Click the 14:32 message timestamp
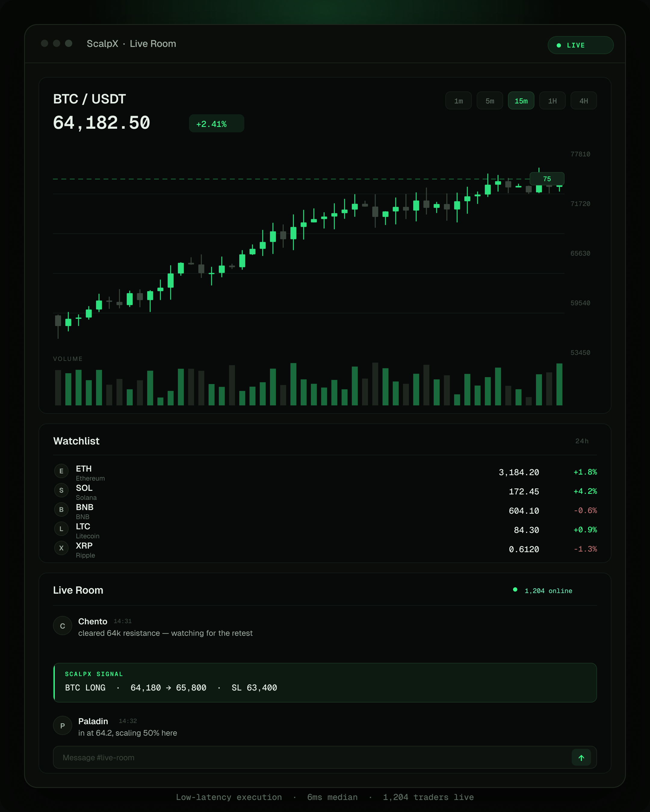 pyautogui.click(x=128, y=721)
